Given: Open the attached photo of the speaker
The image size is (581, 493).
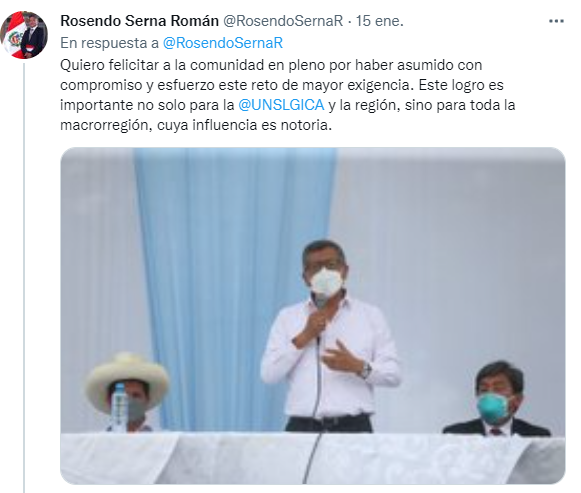Looking at the screenshot, I should [x=313, y=316].
